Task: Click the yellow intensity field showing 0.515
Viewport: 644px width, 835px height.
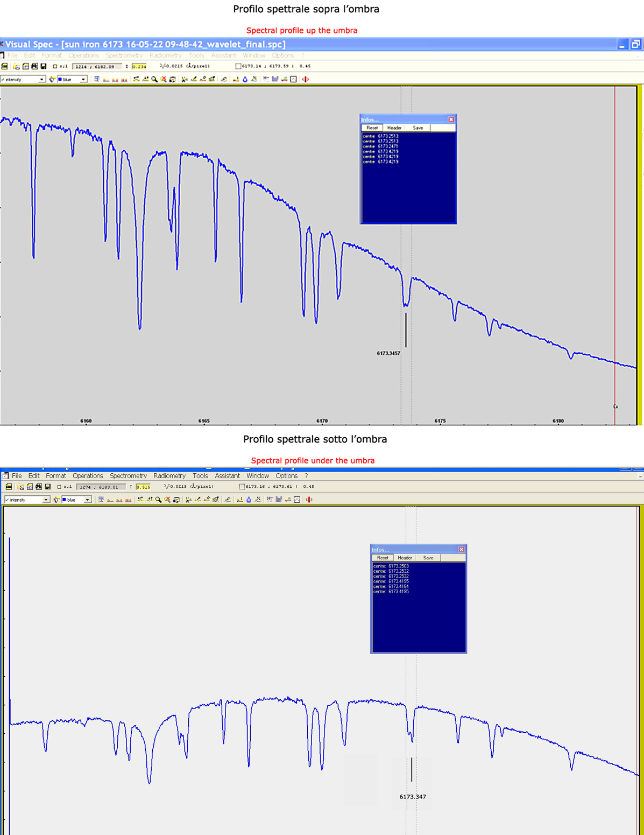Action: [143, 487]
